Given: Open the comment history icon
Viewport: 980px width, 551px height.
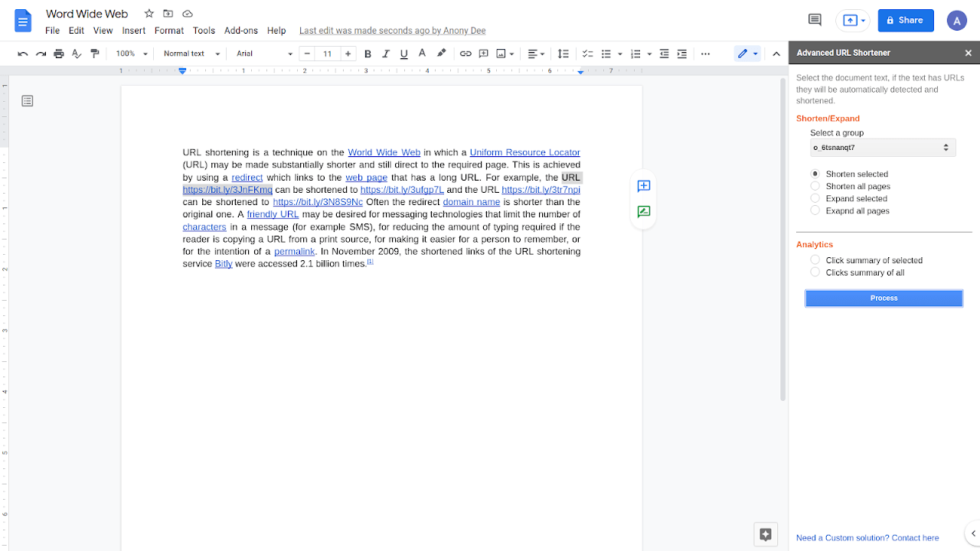Looking at the screenshot, I should click(815, 20).
